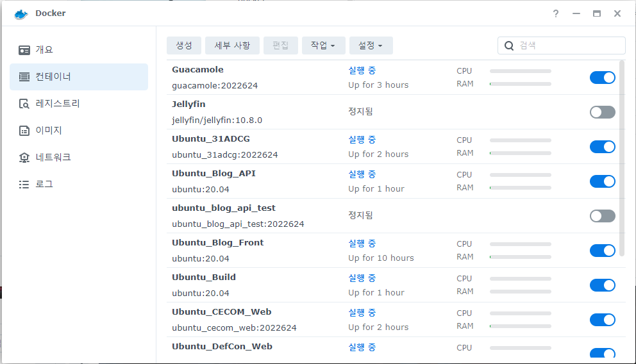636x364 pixels.
Task: Click image name ubuntu_cecom_web:2022624
Action: (234, 328)
